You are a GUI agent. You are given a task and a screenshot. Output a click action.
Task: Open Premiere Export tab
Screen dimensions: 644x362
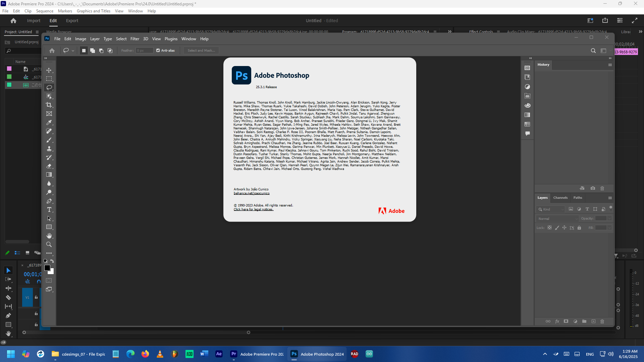[72, 21]
